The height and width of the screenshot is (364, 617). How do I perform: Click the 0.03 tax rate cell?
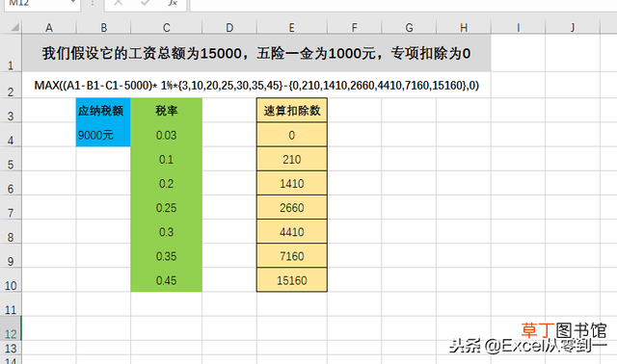point(167,135)
